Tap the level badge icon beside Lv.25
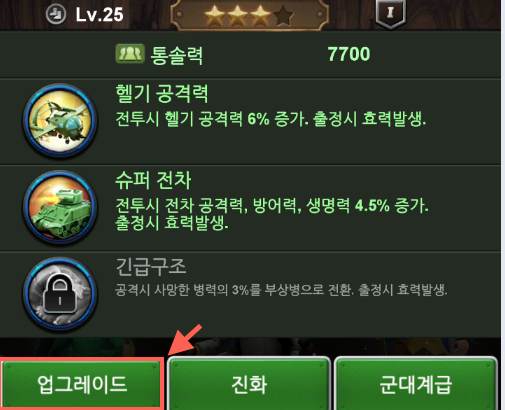Image resolution: width=505 pixels, height=410 pixels. click(56, 15)
